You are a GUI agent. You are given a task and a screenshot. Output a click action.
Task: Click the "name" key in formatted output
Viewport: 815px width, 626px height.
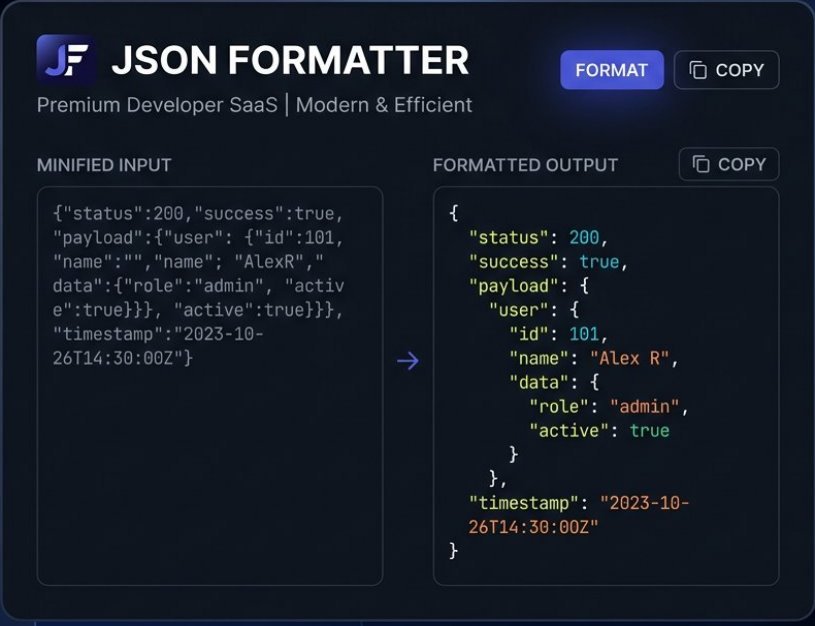pyautogui.click(x=539, y=358)
